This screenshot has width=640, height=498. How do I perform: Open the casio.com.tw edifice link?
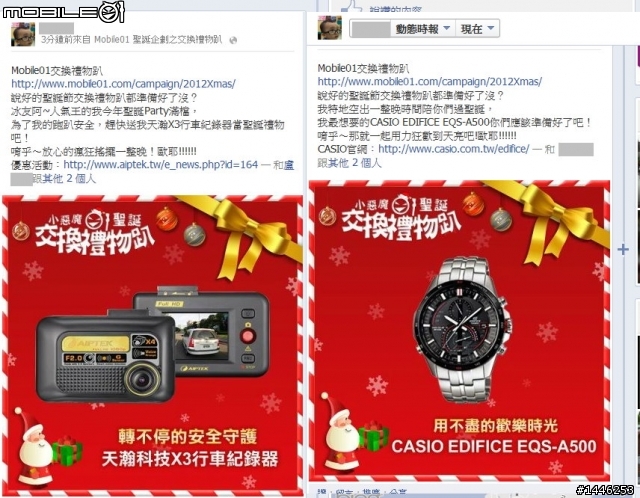[x=454, y=149]
